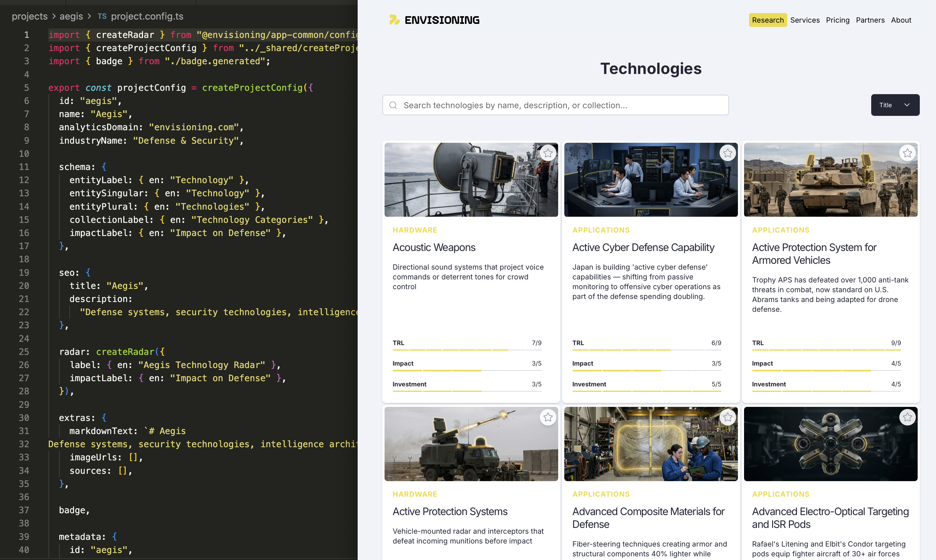Screen dimensions: 936x560
Task: Click Armored Vehicles Impact 4/5 bar
Action: pyautogui.click(x=826, y=370)
